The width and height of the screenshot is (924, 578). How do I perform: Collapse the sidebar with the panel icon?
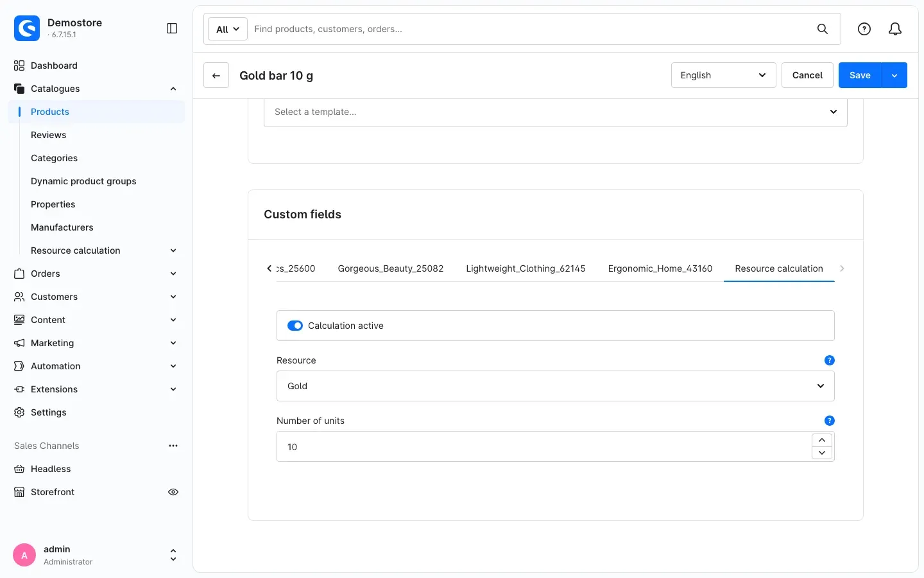tap(172, 28)
